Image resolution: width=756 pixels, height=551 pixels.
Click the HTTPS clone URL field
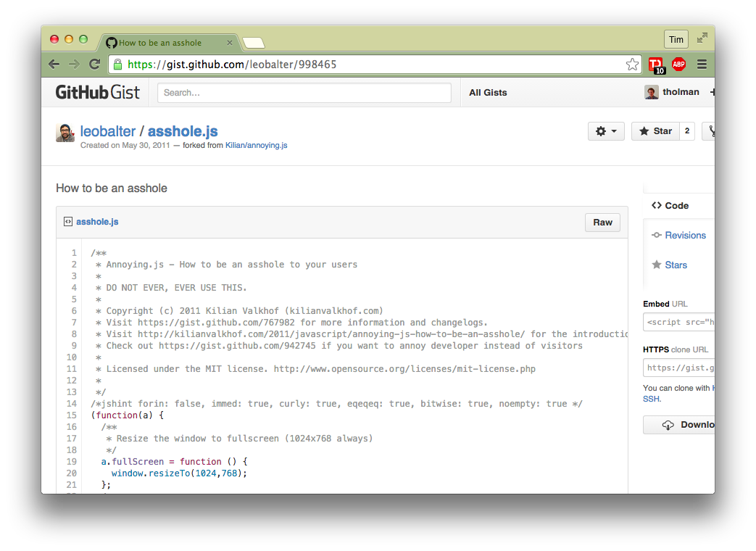(x=679, y=368)
